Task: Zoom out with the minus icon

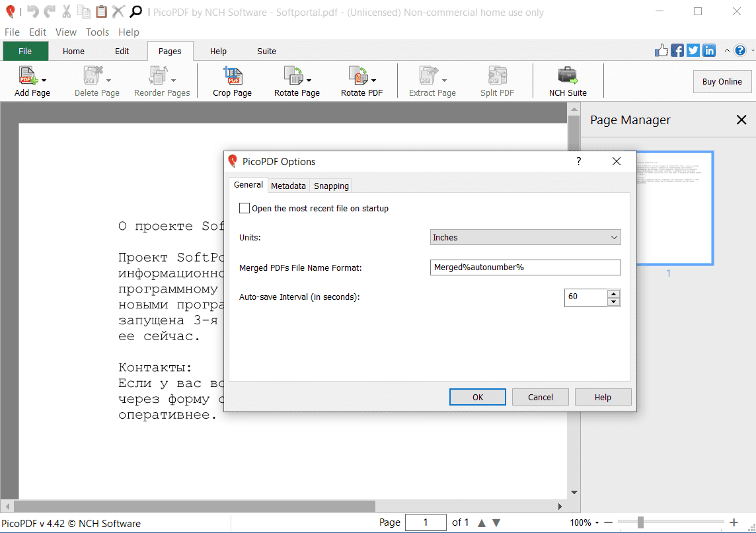Action: click(609, 522)
